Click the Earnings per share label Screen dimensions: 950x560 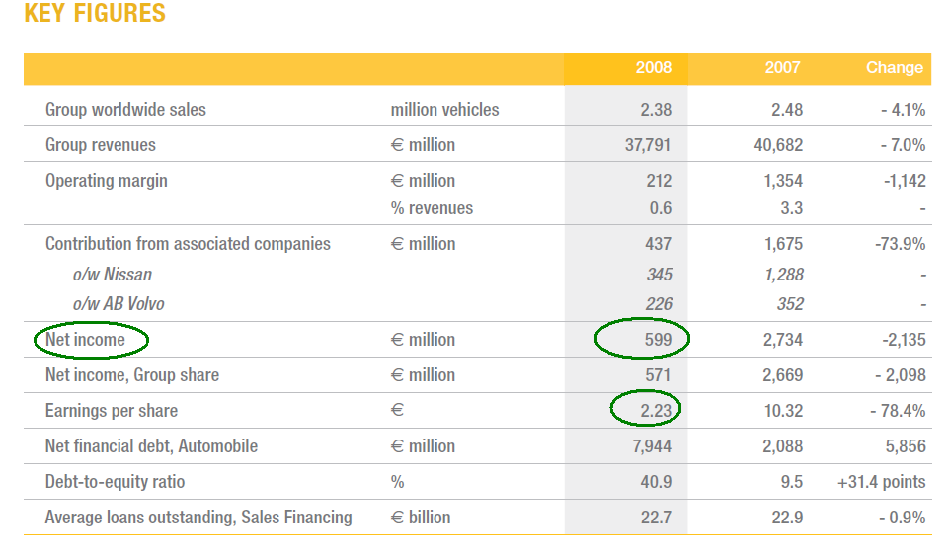112,411
